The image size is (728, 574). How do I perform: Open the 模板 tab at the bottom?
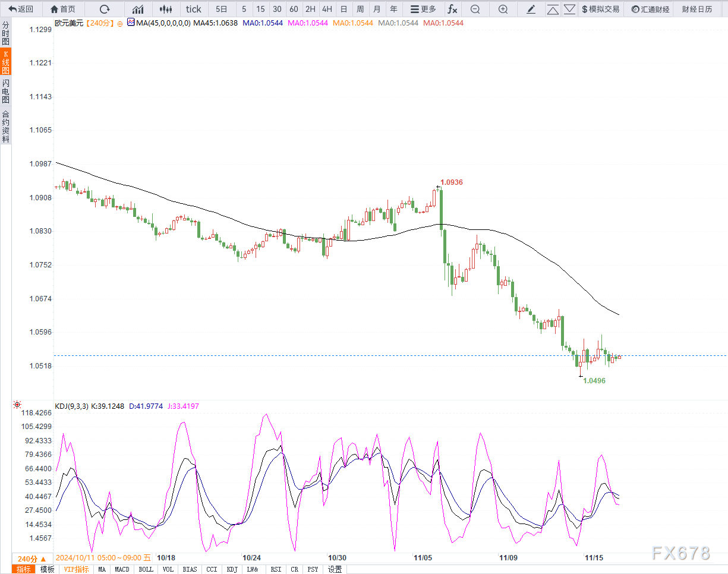coord(47,569)
